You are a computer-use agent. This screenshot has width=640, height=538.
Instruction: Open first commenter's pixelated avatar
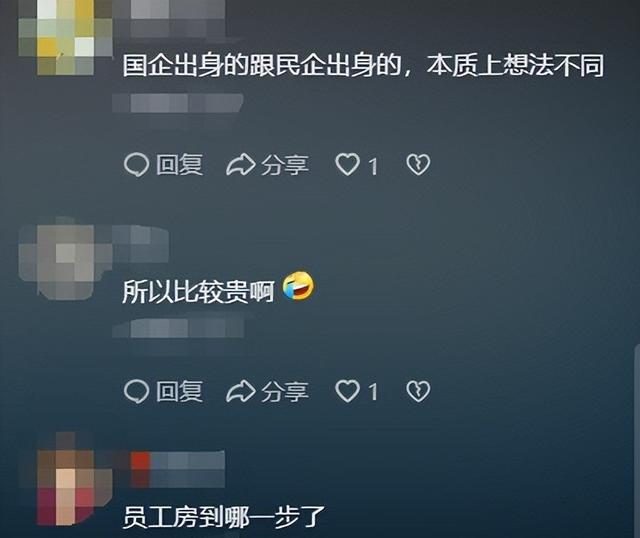click(65, 38)
